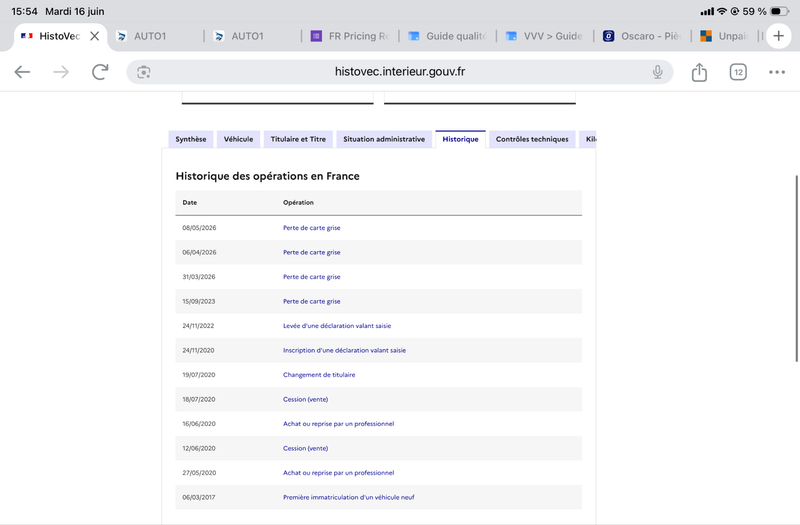
Task: Click Changement de titulaire operation
Action: [x=319, y=375]
